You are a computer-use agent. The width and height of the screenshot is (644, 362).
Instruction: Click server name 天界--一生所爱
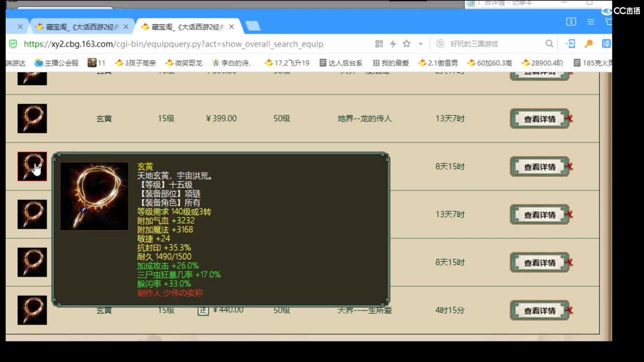[x=365, y=310]
